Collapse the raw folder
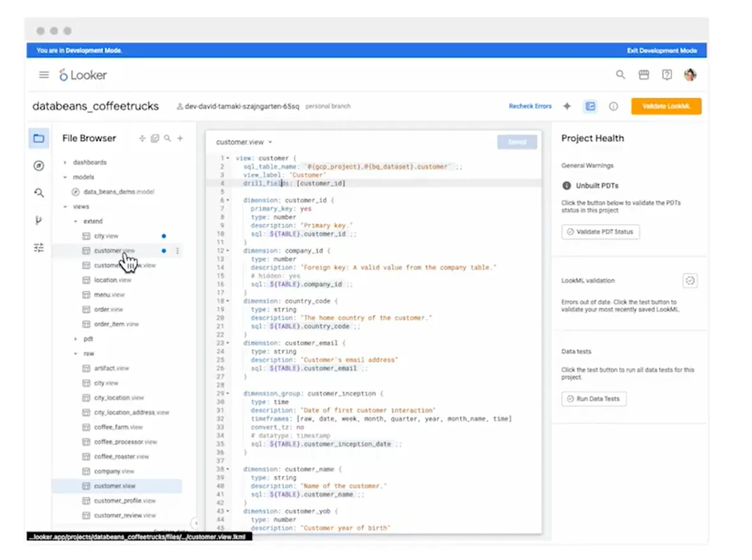Image resolution: width=752 pixels, height=560 pixels. coord(76,354)
